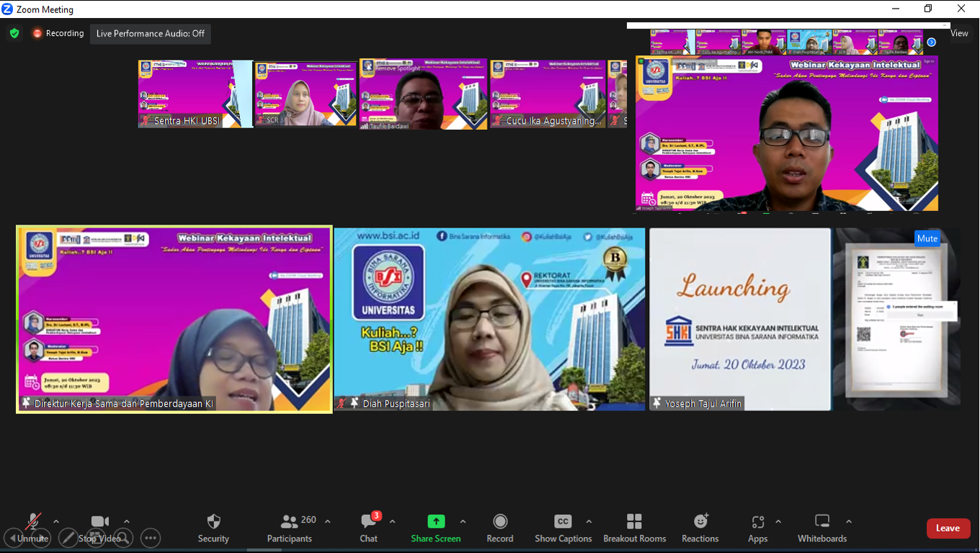Click the three-dots overlay icon

click(x=150, y=538)
